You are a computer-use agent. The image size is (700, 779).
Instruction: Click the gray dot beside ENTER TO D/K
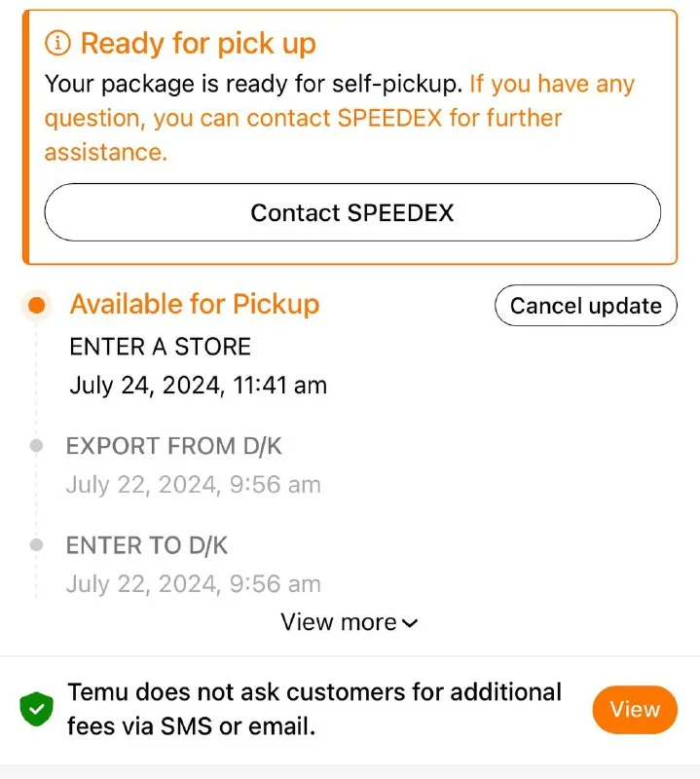(x=37, y=545)
